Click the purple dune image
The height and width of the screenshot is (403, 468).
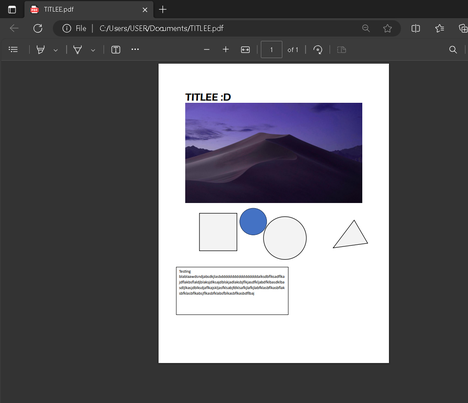click(274, 153)
